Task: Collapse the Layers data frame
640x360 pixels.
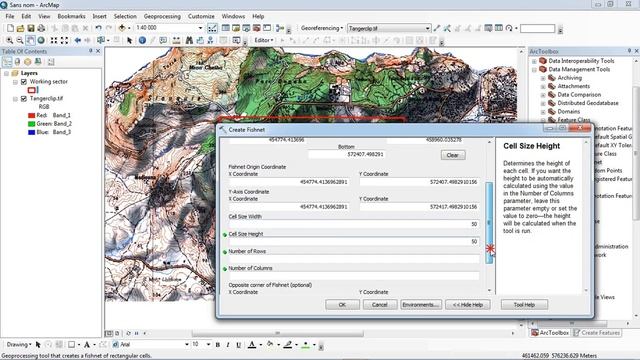Action: [x=7, y=73]
